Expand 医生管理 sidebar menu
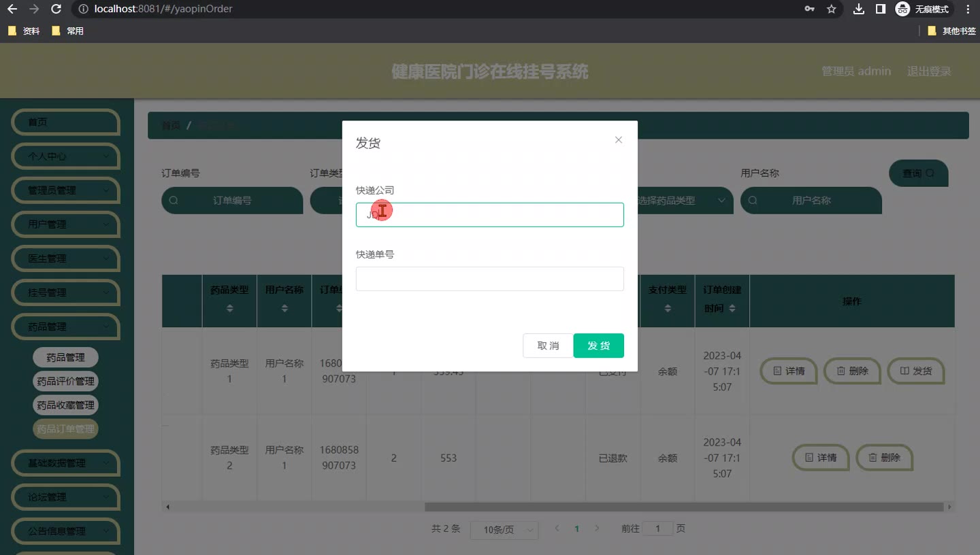The width and height of the screenshot is (980, 555). click(x=65, y=258)
